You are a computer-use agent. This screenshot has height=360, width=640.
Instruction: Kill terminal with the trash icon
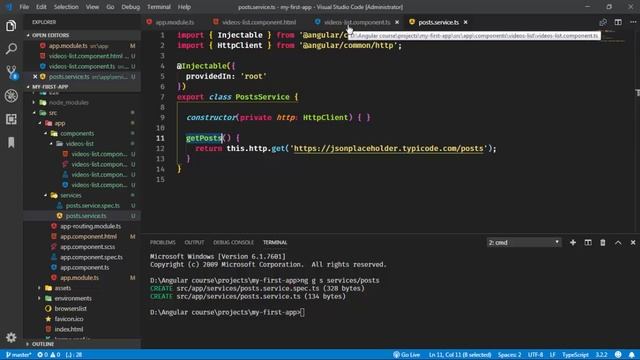point(602,242)
